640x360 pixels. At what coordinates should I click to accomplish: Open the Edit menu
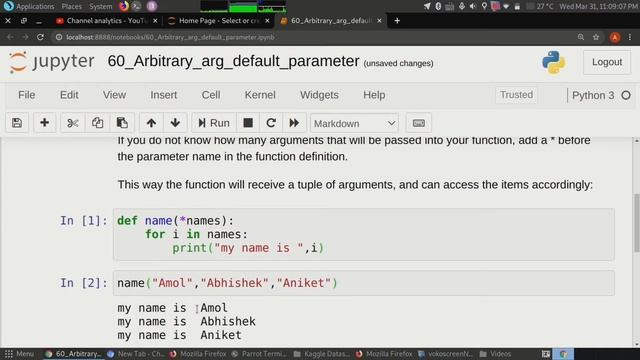pyautogui.click(x=69, y=95)
